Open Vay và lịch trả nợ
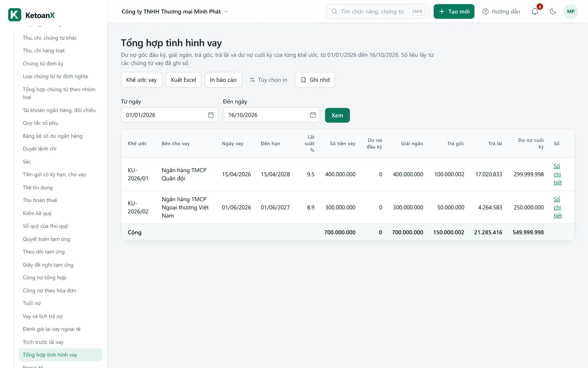Image resolution: width=588 pixels, height=368 pixels. [43, 316]
